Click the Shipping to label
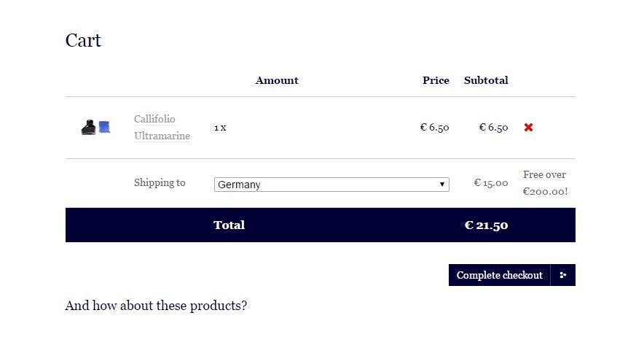Viewport: 644px width, 356px height. point(160,182)
